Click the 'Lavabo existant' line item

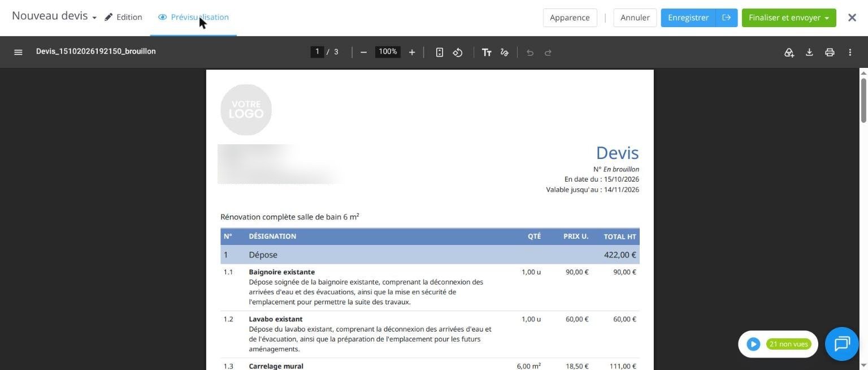(x=430, y=334)
